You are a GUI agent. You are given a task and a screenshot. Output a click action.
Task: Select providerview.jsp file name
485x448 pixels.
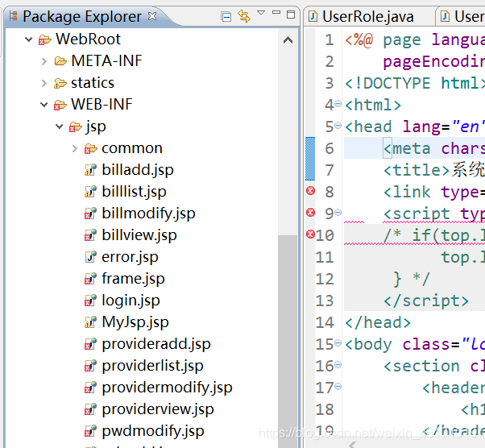click(x=158, y=409)
